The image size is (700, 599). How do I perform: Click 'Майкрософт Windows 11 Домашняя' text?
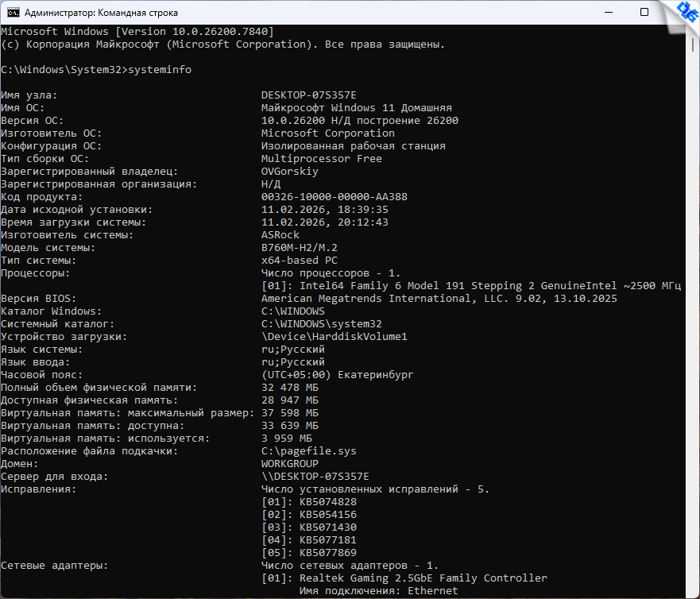coord(357,107)
